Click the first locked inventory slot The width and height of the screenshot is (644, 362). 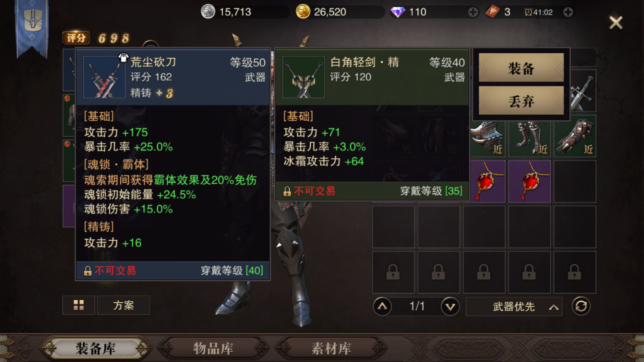point(393,272)
